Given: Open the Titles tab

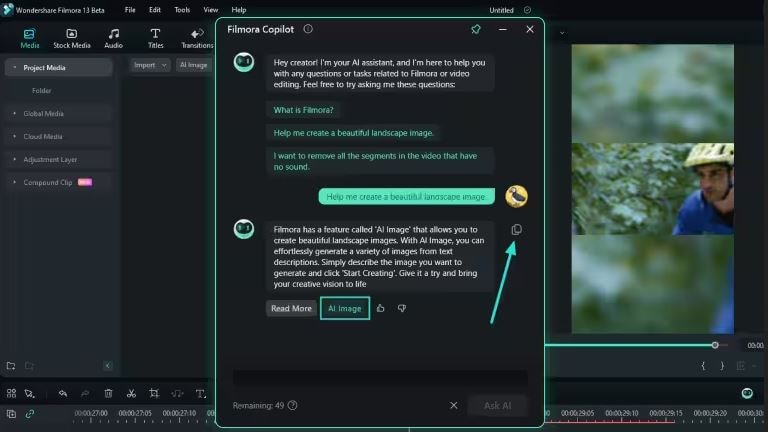Looking at the screenshot, I should (x=155, y=38).
